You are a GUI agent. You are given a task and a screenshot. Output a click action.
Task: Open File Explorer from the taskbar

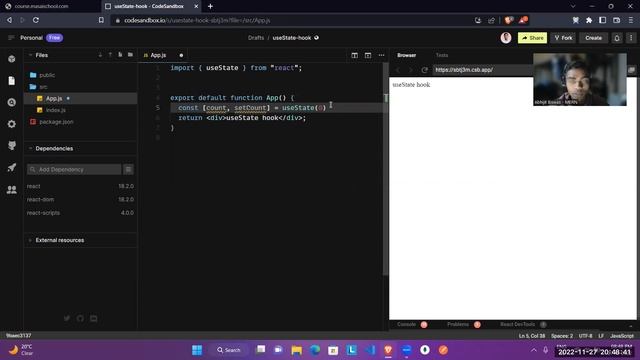pos(297,350)
